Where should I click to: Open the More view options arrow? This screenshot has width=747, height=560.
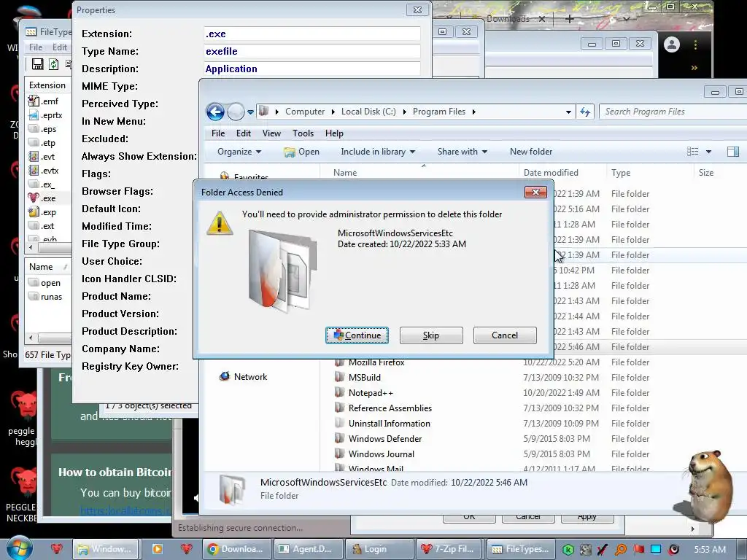pos(708,152)
